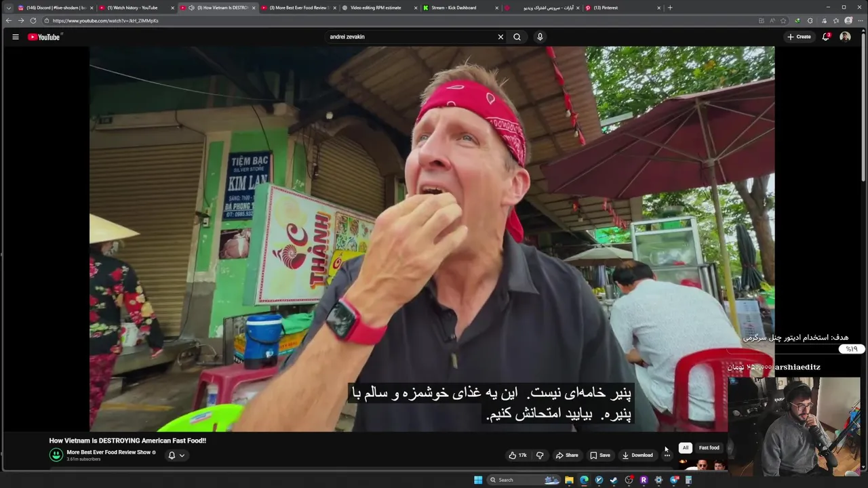Switch to More Best Ever Food Review tab

tap(298, 7)
